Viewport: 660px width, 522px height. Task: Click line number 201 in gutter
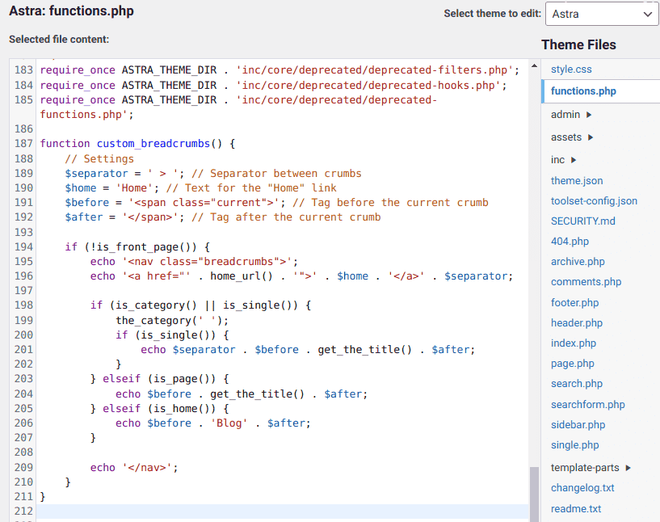[24, 349]
